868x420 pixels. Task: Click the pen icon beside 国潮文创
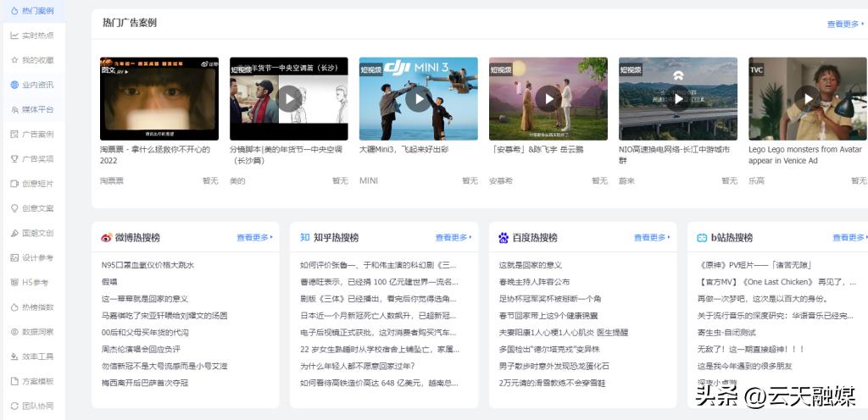[x=14, y=233]
